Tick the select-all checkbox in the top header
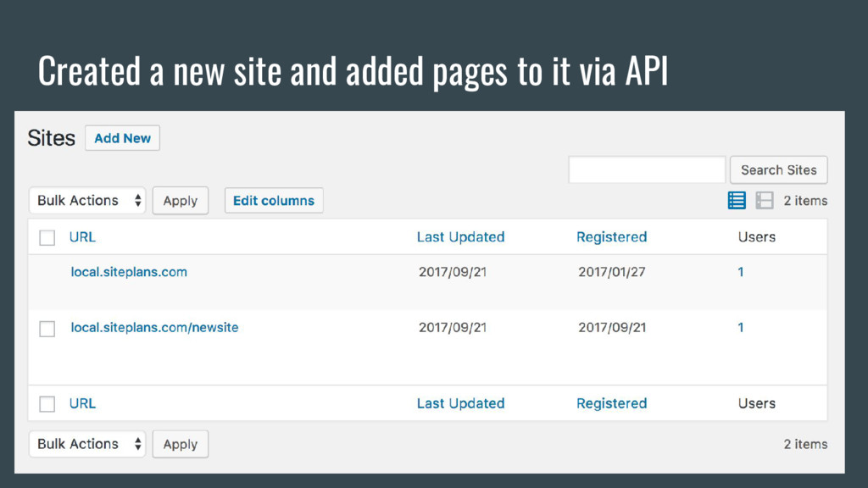 47,237
